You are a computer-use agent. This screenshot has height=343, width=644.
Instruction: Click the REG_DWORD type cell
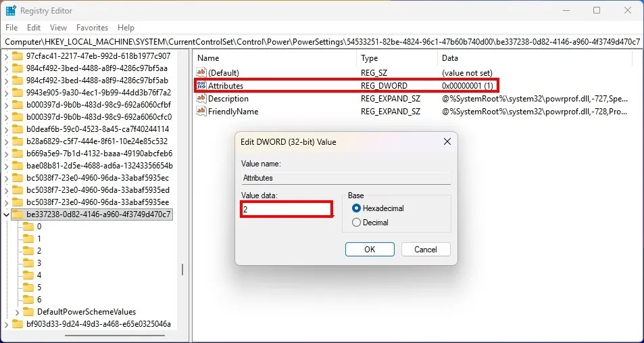click(384, 86)
